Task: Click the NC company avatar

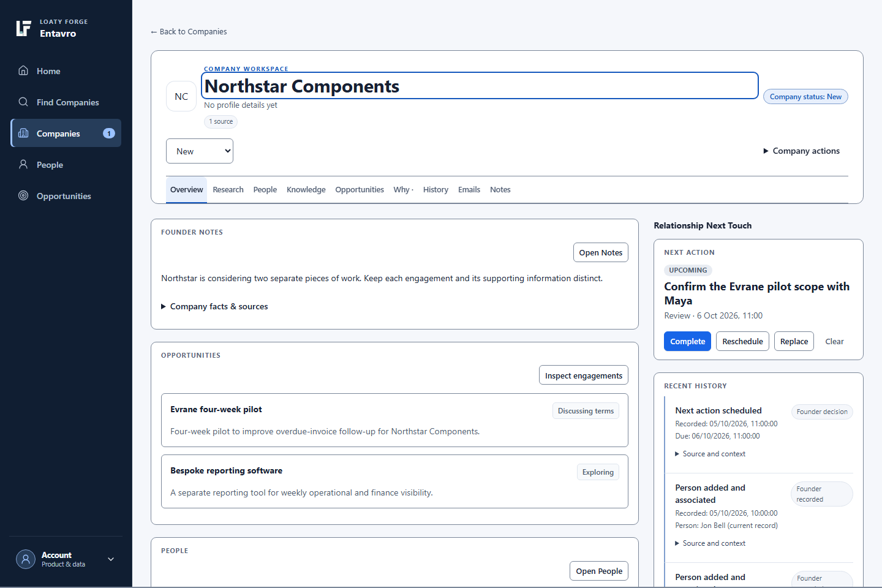Action: [x=181, y=96]
